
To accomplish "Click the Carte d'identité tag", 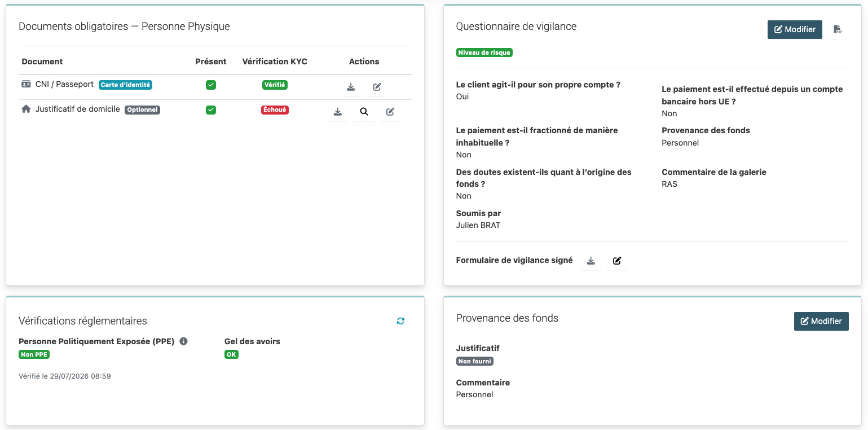I will 126,85.
